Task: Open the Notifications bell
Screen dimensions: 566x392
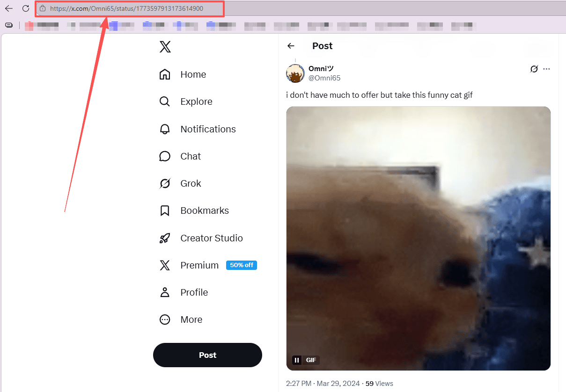Action: [x=198, y=129]
